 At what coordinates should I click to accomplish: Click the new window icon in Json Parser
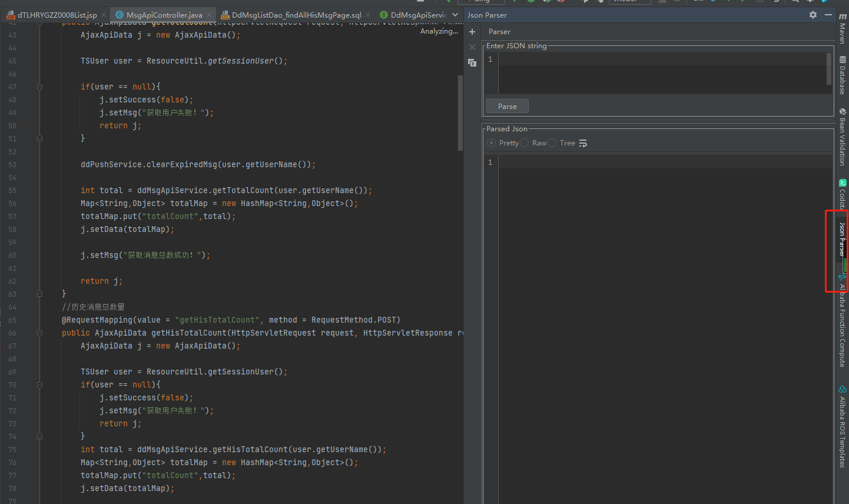click(472, 62)
